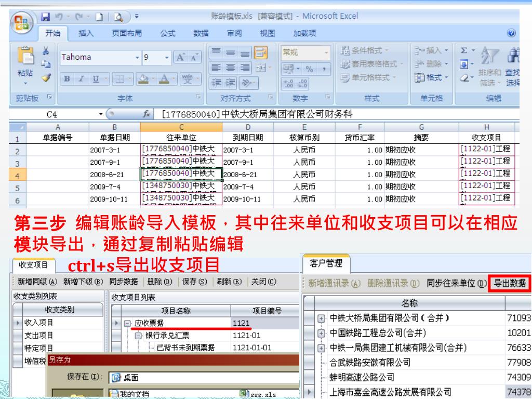This screenshot has width=532, height=399.
Task: Toggle underline formatting
Action: [96, 79]
